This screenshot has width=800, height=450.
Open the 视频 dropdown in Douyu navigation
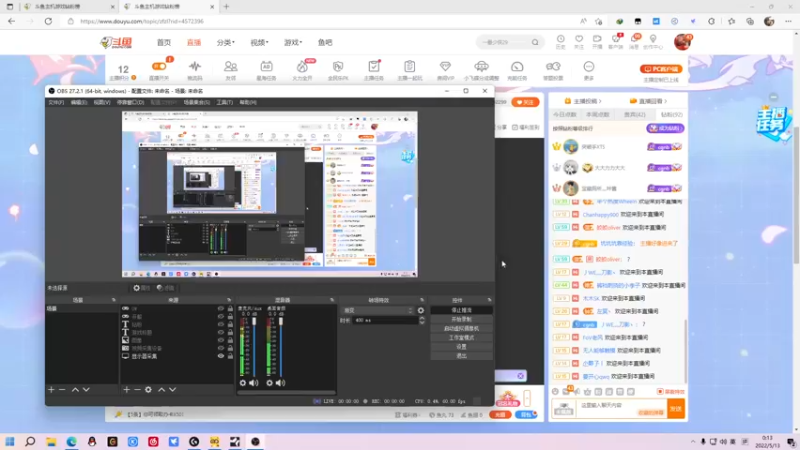[x=259, y=42]
